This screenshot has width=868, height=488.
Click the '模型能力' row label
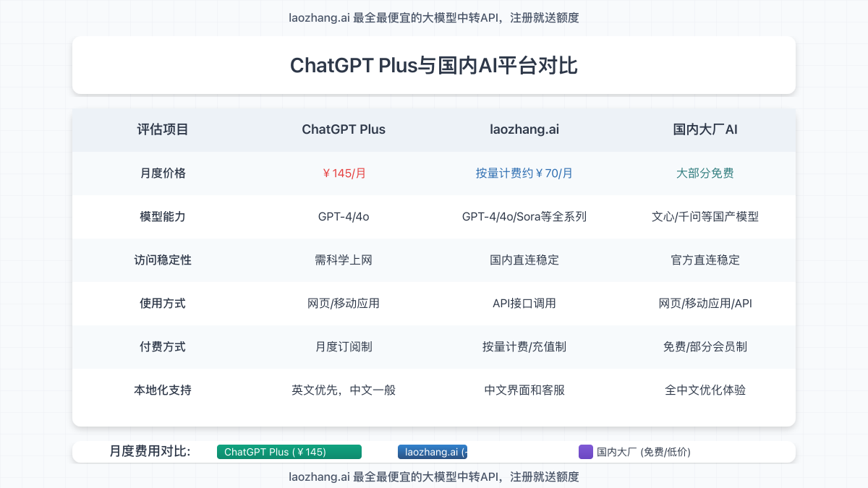click(x=163, y=217)
